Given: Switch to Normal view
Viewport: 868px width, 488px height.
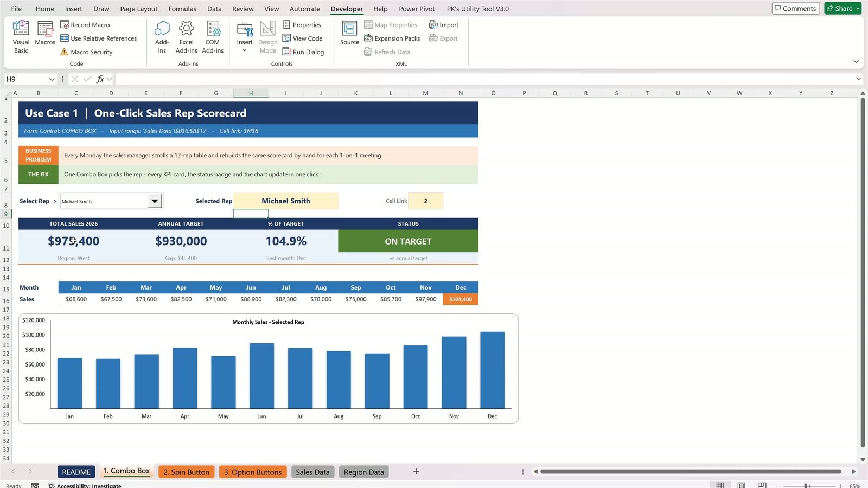Looking at the screenshot, I should [x=720, y=485].
